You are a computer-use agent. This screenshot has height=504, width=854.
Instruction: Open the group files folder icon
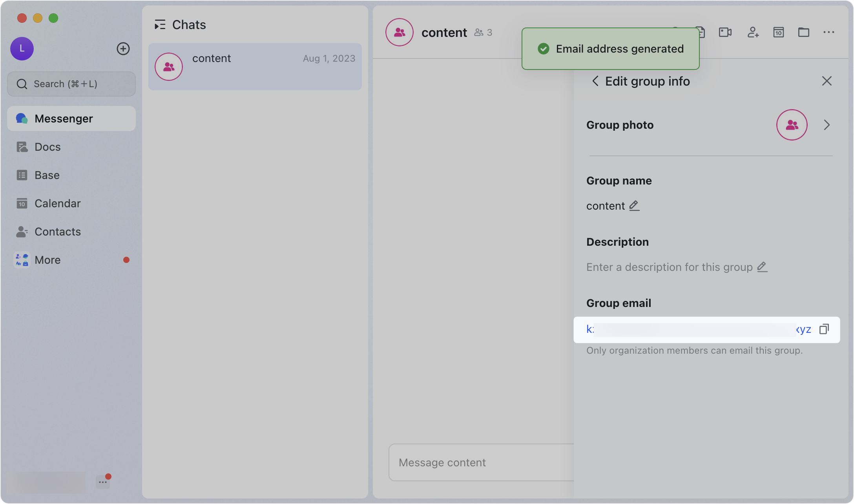(804, 32)
